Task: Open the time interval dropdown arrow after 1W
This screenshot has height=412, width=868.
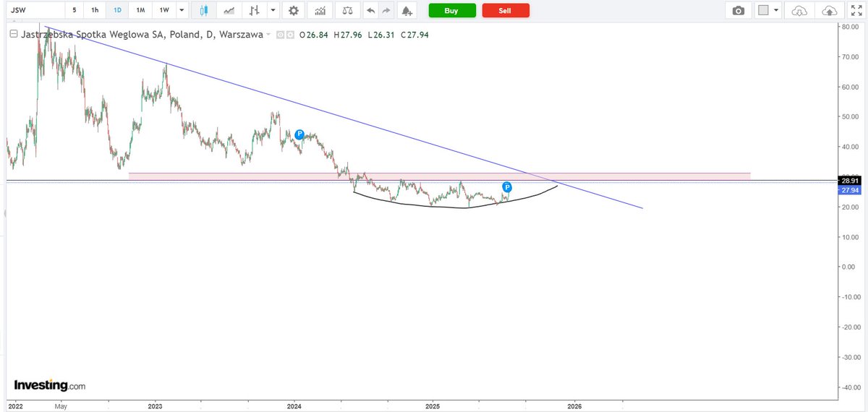Action: tap(181, 11)
